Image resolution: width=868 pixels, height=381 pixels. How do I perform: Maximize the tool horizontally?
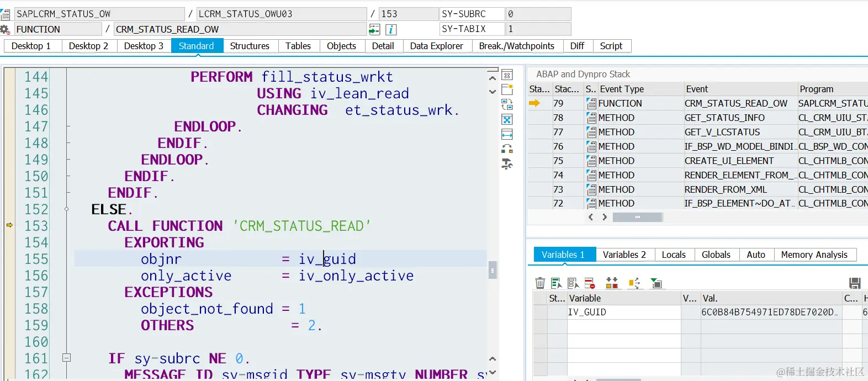coord(507,134)
